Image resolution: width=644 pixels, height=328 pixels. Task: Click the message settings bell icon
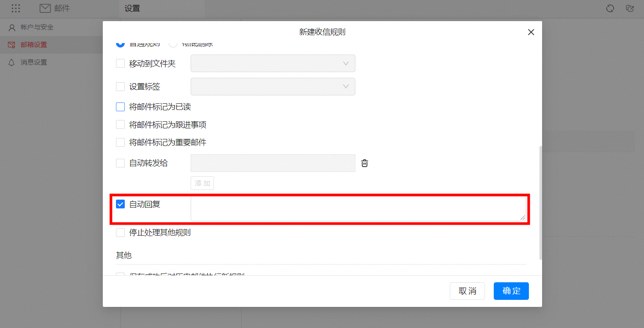tap(12, 62)
